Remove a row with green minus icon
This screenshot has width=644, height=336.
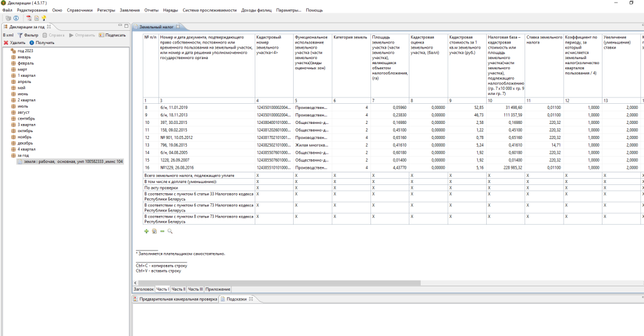point(162,232)
